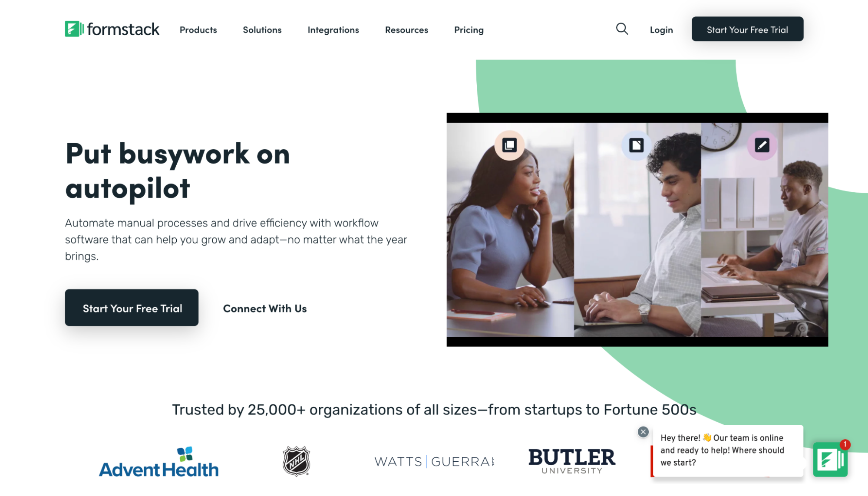The image size is (868, 496).
Task: Expand the Solutions navigation dropdown
Action: click(262, 29)
